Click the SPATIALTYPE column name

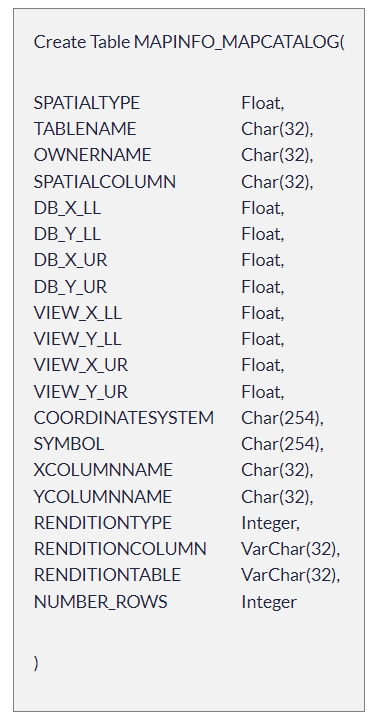tap(87, 103)
